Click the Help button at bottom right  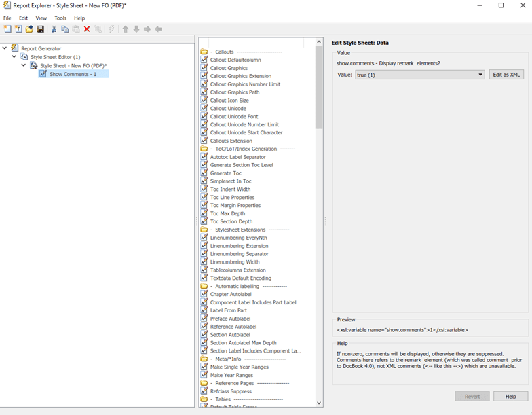coord(510,397)
